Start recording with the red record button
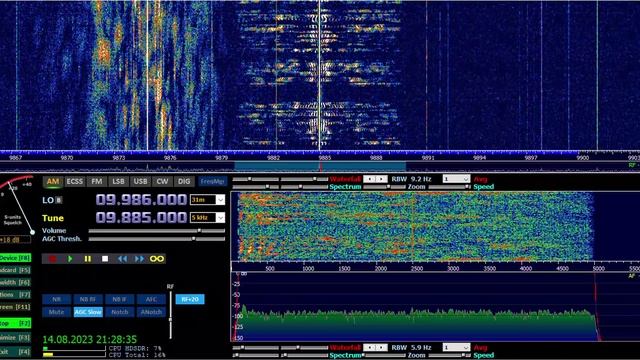 [x=53, y=259]
